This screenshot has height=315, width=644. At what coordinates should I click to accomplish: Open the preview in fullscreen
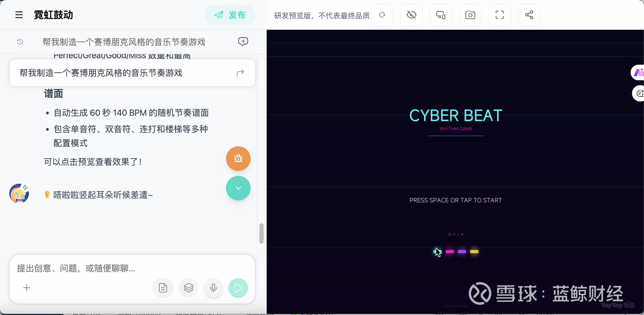(500, 15)
